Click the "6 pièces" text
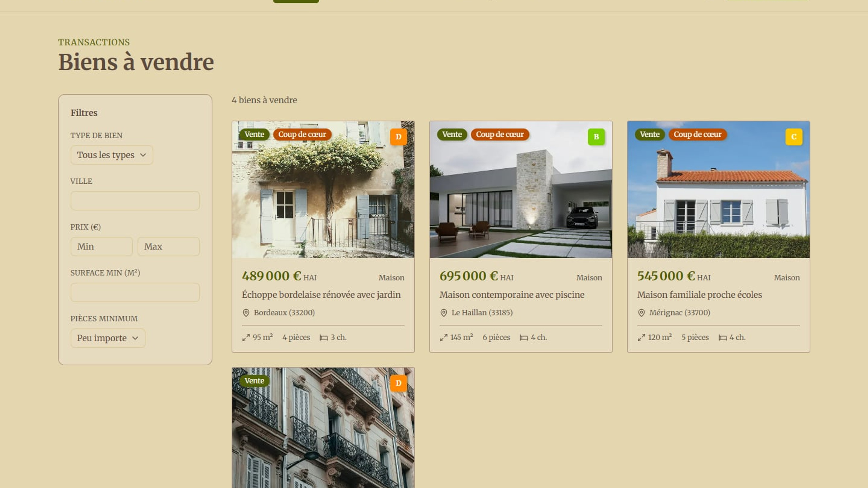 pos(496,338)
